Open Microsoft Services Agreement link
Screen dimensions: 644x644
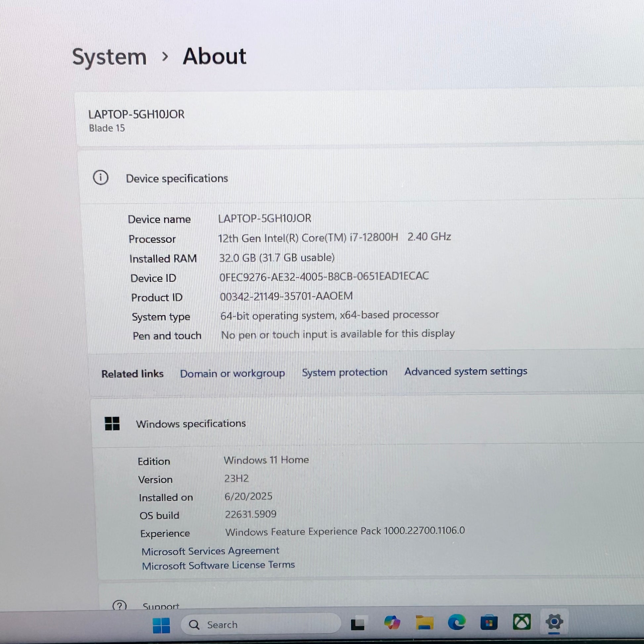[210, 551]
